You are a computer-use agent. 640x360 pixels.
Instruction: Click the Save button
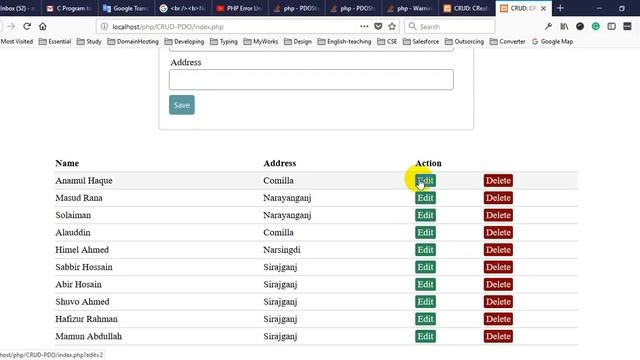[182, 105]
